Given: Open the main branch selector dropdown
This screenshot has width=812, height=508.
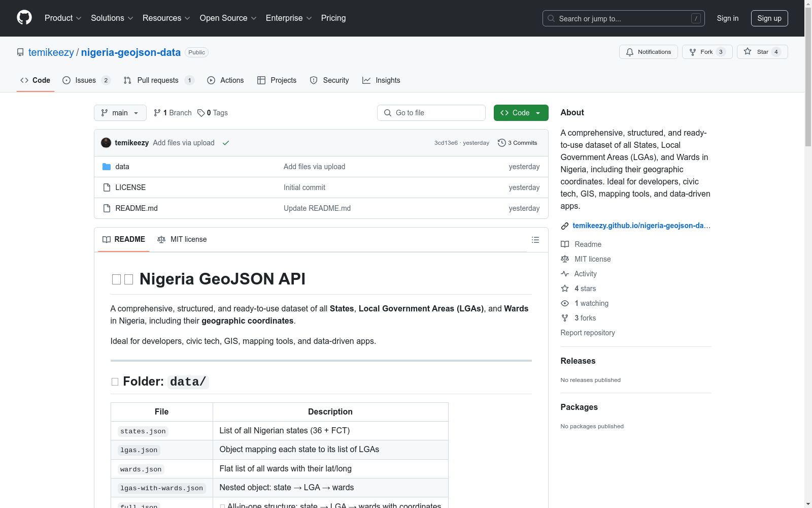Looking at the screenshot, I should tap(120, 113).
